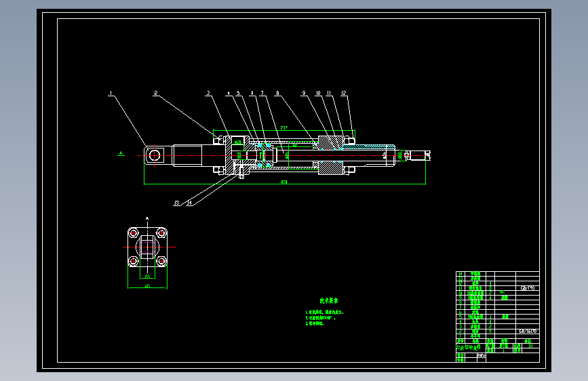Select the green section mark A
This screenshot has width=588, height=381.
pyautogui.click(x=121, y=153)
